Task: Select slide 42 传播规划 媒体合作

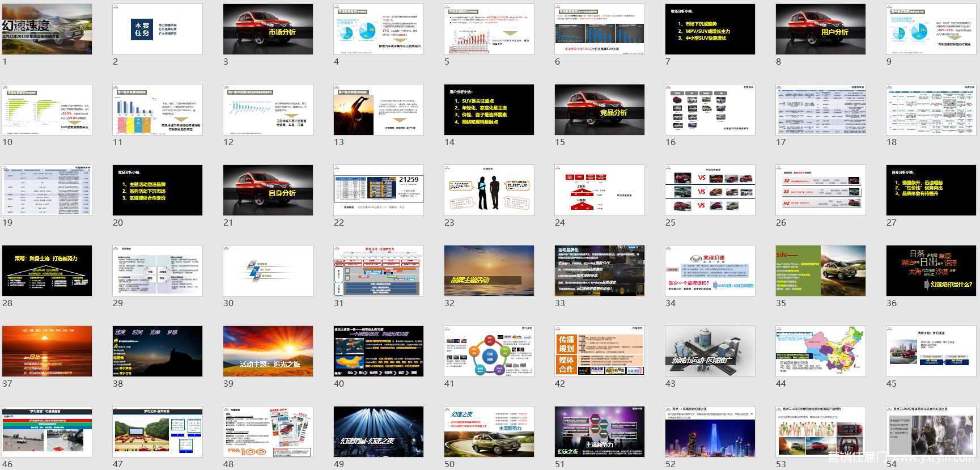Action: point(600,352)
